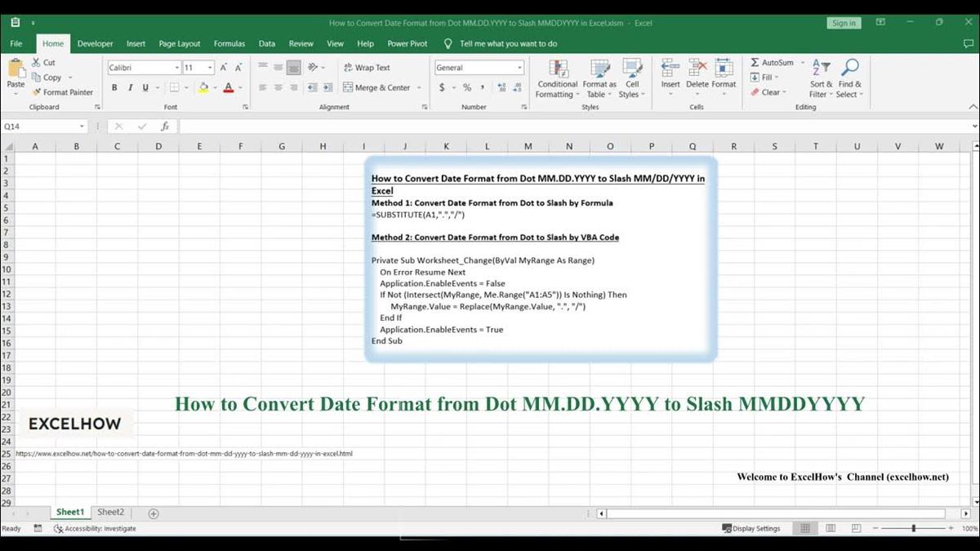980x551 pixels.
Task: Select the Find & Select icon
Action: coord(849,78)
